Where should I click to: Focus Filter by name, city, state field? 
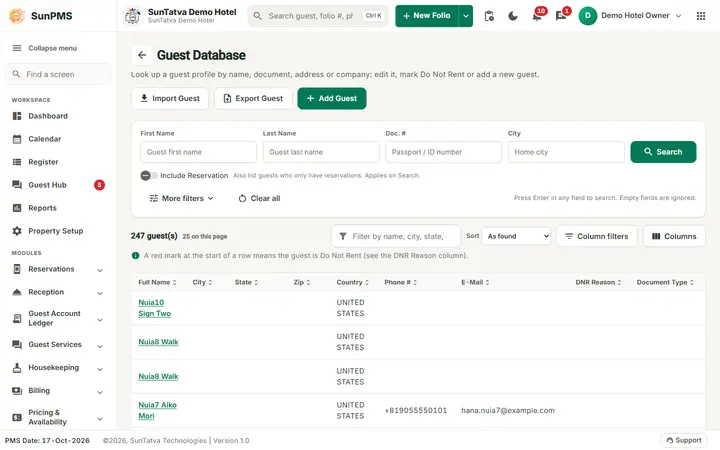[396, 236]
